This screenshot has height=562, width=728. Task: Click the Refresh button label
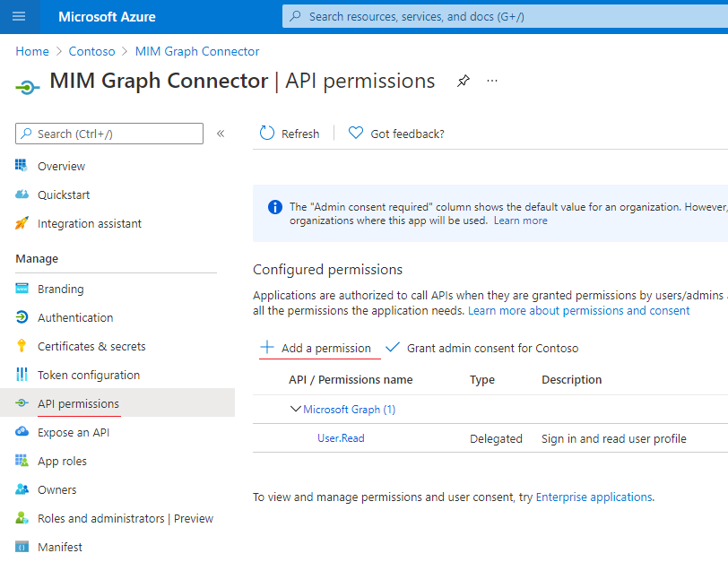click(300, 134)
